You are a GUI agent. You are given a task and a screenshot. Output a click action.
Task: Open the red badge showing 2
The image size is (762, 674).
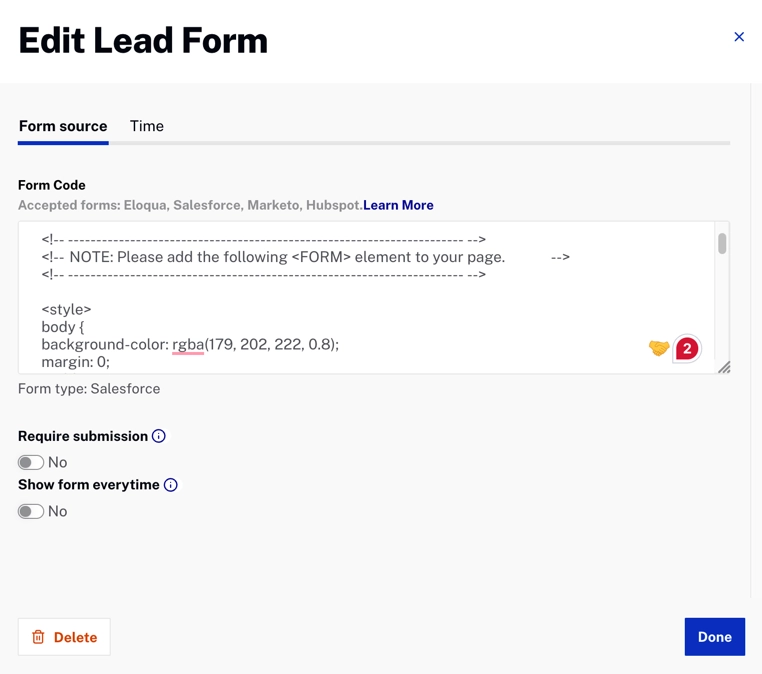point(687,348)
